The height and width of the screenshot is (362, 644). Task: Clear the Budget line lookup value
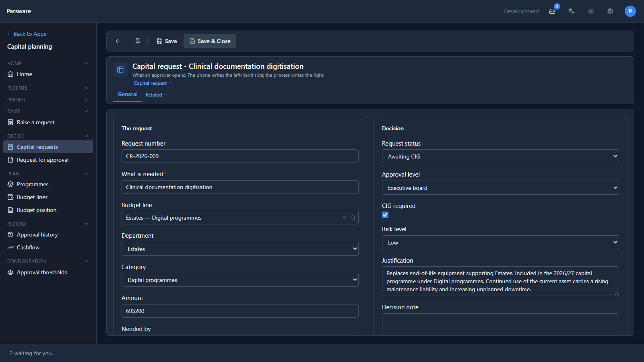point(344,218)
